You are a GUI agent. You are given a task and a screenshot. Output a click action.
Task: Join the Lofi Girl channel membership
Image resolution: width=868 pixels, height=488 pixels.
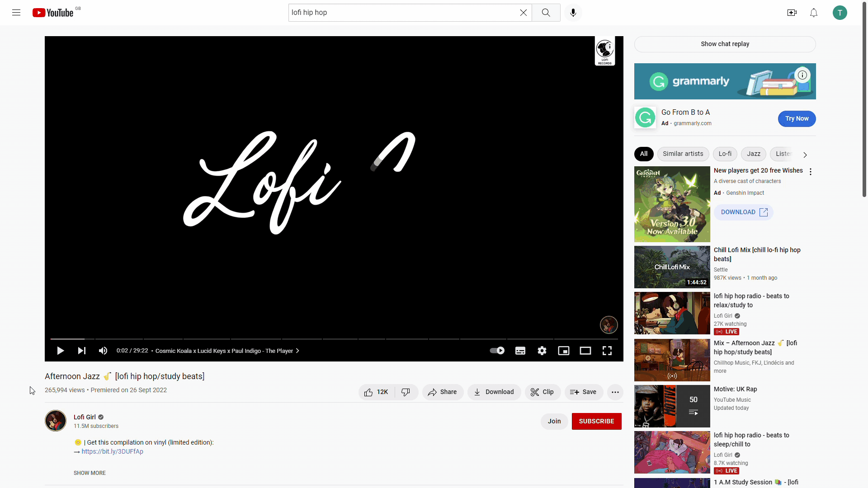click(x=554, y=421)
